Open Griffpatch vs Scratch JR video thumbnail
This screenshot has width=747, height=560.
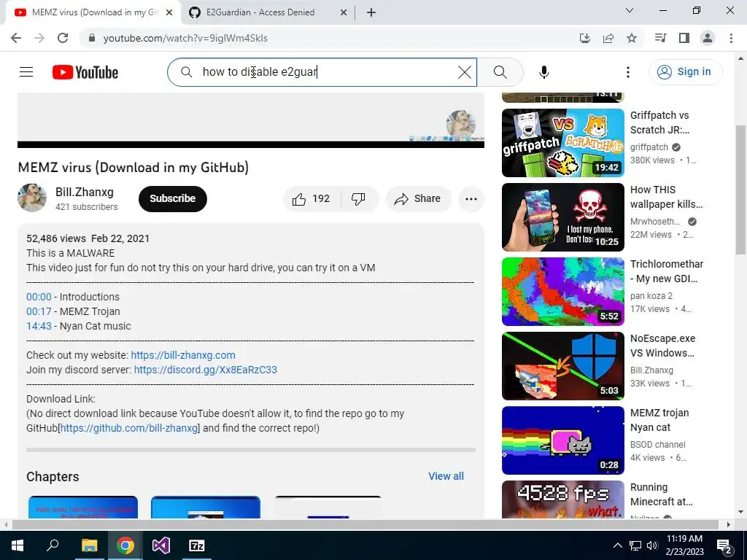(x=562, y=143)
